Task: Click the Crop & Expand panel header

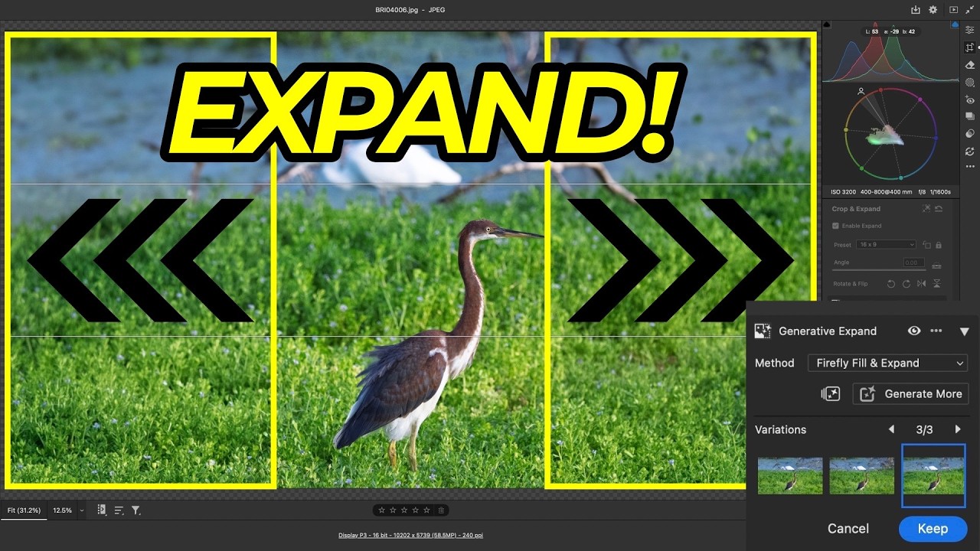Action: [856, 208]
